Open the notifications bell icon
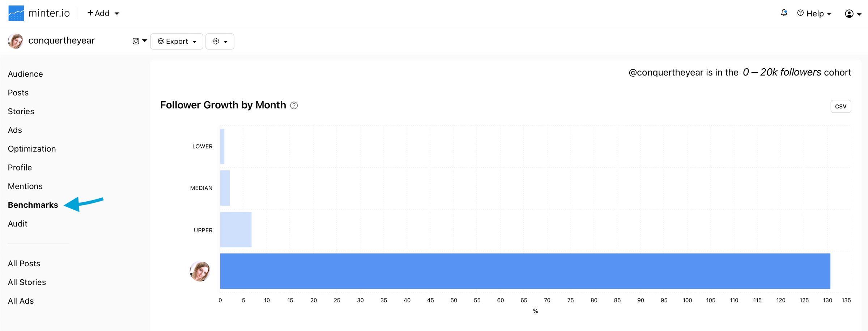The width and height of the screenshot is (868, 331). [x=784, y=13]
